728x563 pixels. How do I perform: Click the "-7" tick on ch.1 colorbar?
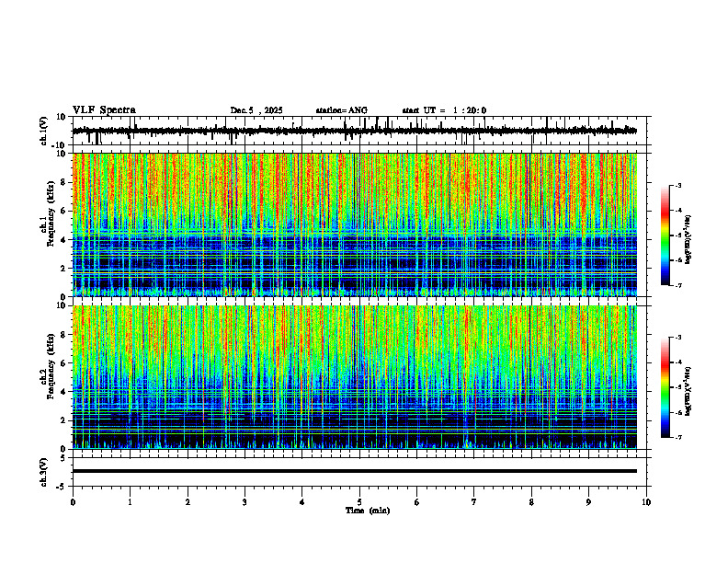tap(677, 285)
